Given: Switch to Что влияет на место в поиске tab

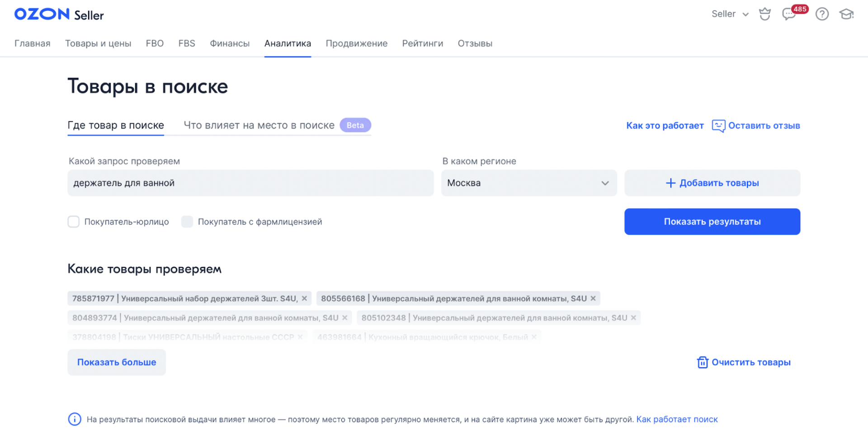Looking at the screenshot, I should (259, 125).
